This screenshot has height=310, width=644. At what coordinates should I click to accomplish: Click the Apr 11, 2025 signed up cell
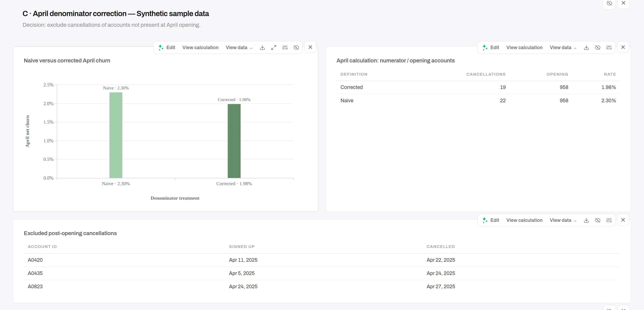[243, 260]
